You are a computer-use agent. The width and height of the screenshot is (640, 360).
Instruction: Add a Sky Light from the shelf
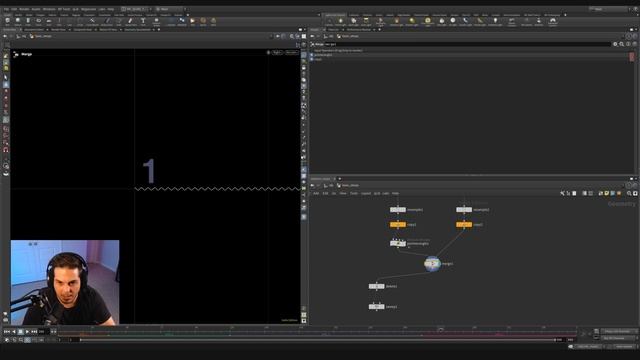point(442,22)
